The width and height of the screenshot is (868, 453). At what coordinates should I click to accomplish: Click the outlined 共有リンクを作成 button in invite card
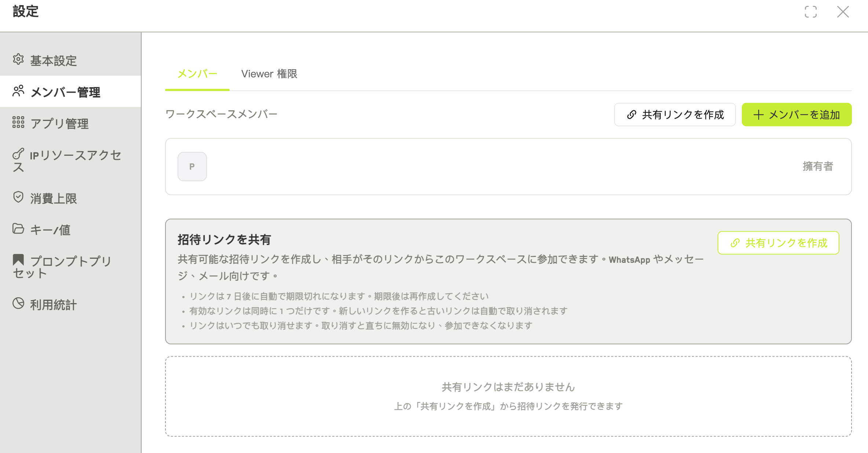click(x=778, y=243)
